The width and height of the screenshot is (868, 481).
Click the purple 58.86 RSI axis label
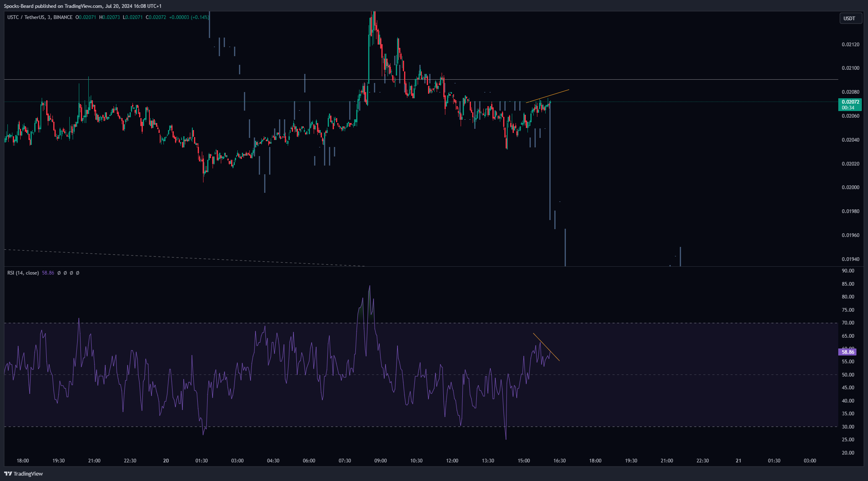click(848, 352)
